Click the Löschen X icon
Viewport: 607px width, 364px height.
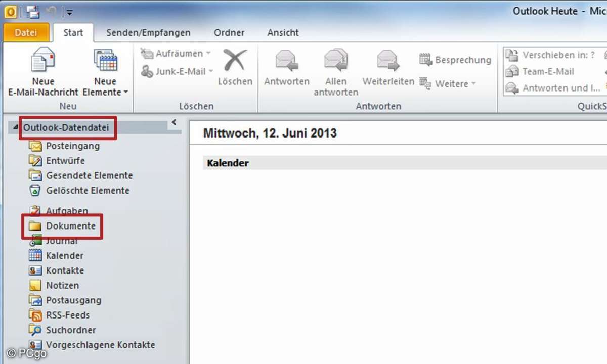coord(235,61)
